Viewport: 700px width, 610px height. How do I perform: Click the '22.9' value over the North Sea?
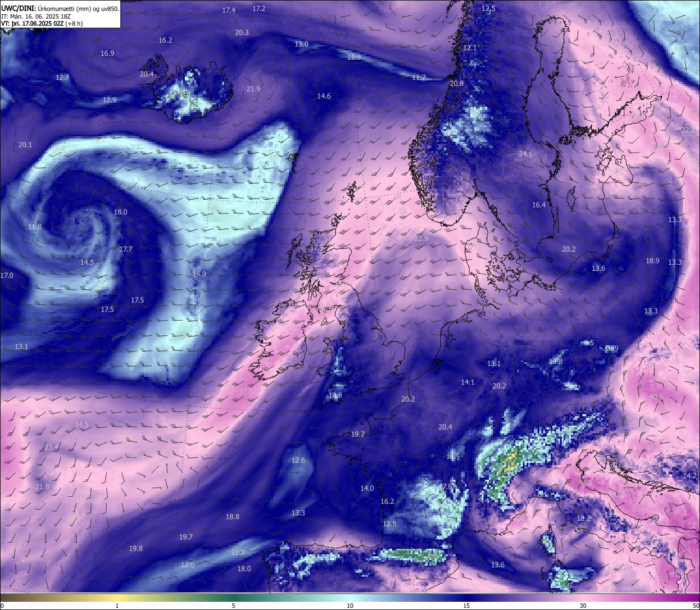pyautogui.click(x=421, y=239)
